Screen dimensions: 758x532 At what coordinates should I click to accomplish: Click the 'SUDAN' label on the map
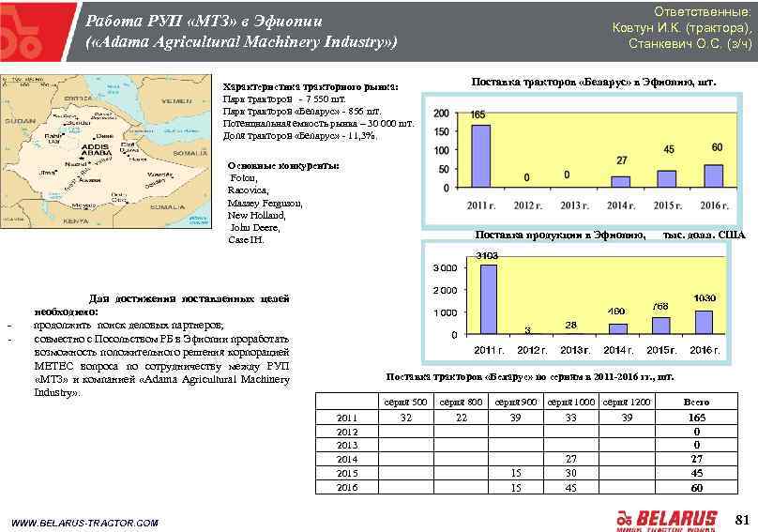point(20,121)
